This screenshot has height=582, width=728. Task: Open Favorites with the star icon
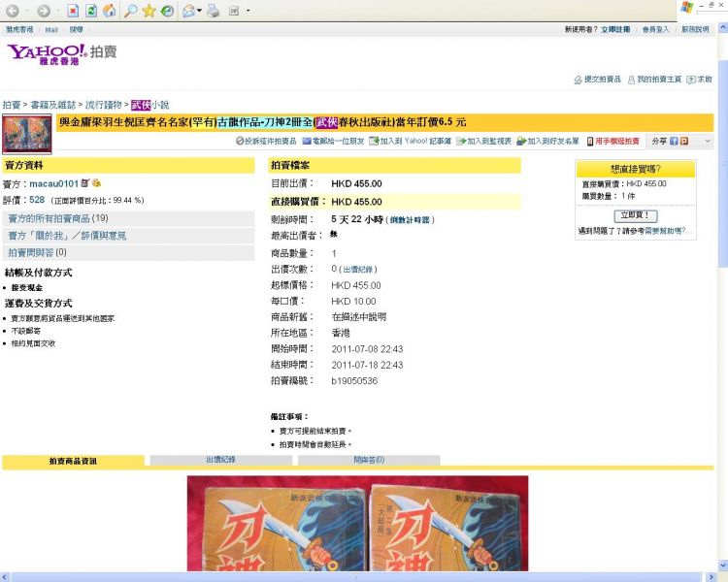tap(149, 11)
